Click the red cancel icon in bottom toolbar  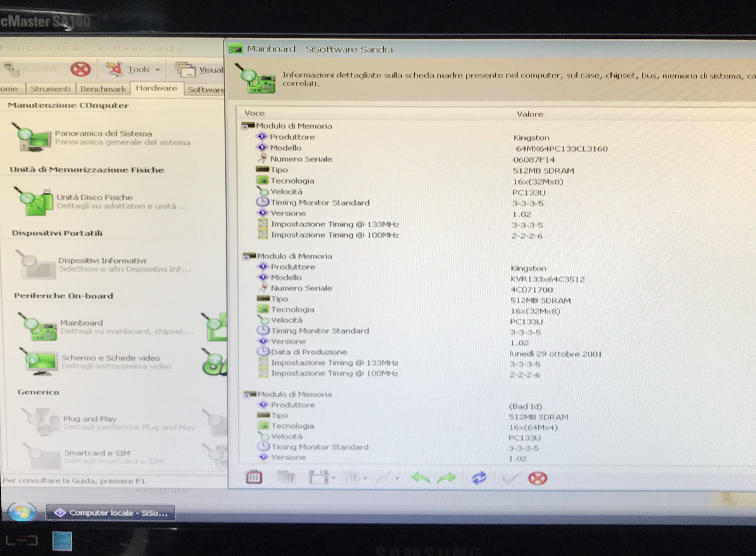point(537,478)
